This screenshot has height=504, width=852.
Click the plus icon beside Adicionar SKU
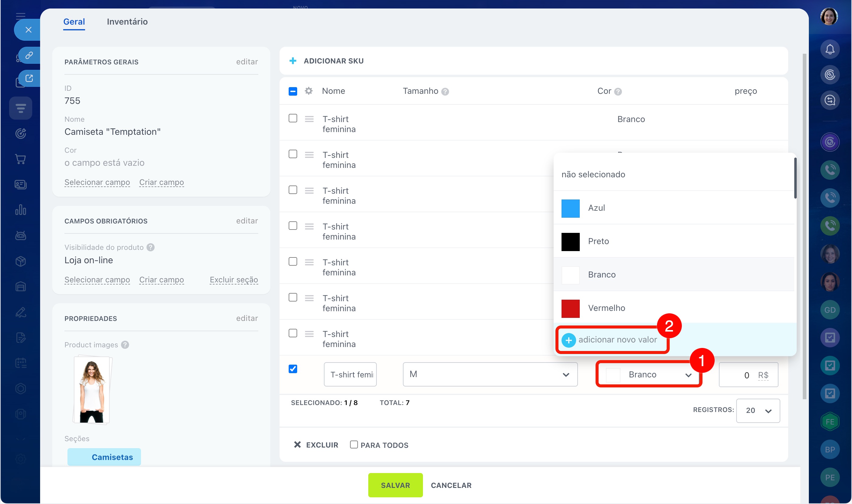[293, 61]
